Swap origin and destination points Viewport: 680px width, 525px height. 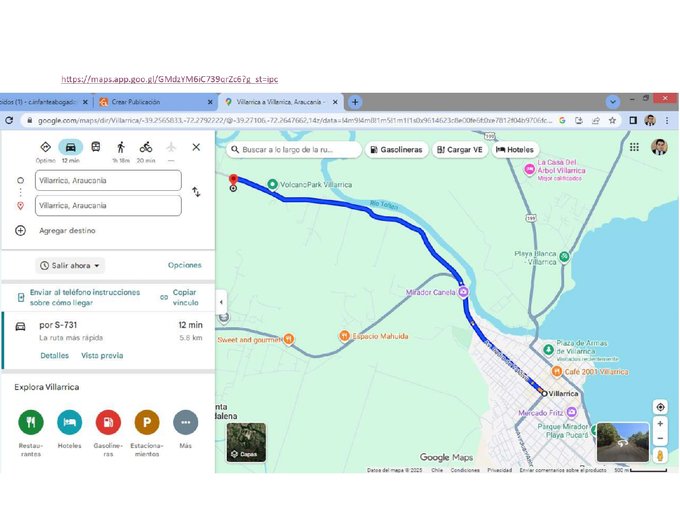[x=196, y=192]
